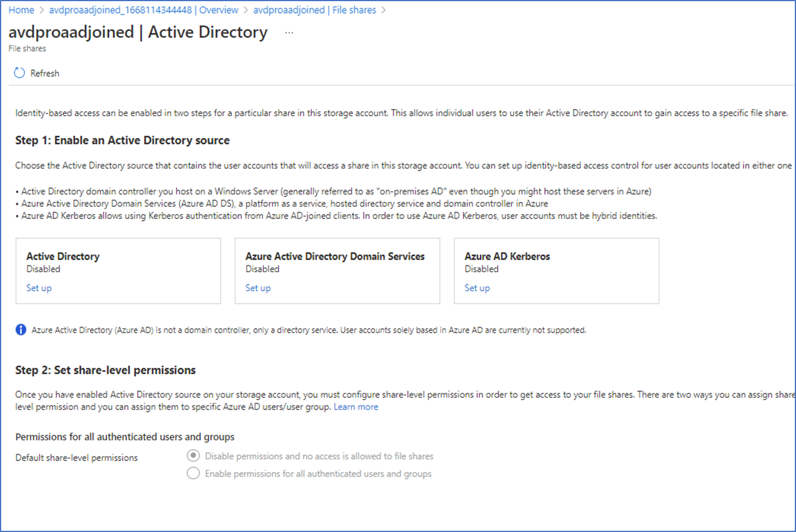
Task: Select Disable permissions and no access radio
Action: tap(194, 455)
